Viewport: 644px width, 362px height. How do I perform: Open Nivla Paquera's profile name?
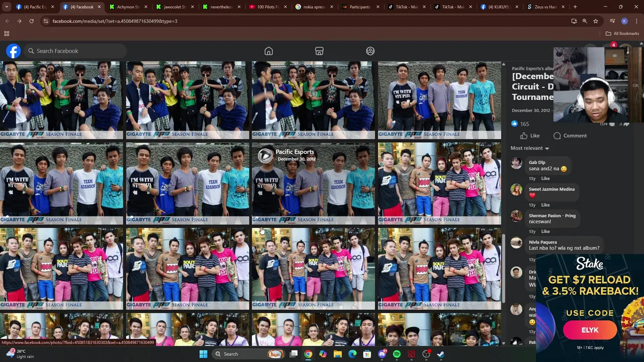point(542,242)
